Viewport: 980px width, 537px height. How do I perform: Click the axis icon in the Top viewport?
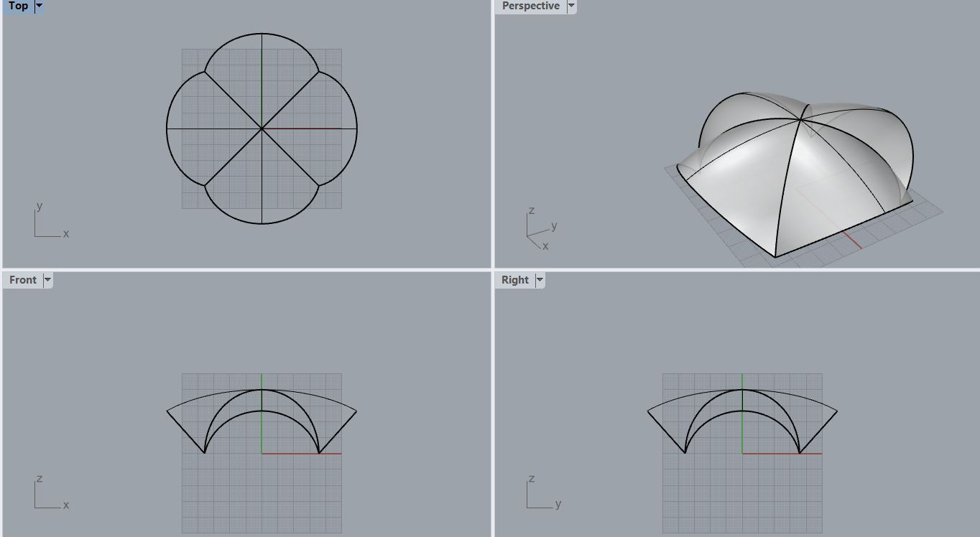pyautogui.click(x=50, y=220)
